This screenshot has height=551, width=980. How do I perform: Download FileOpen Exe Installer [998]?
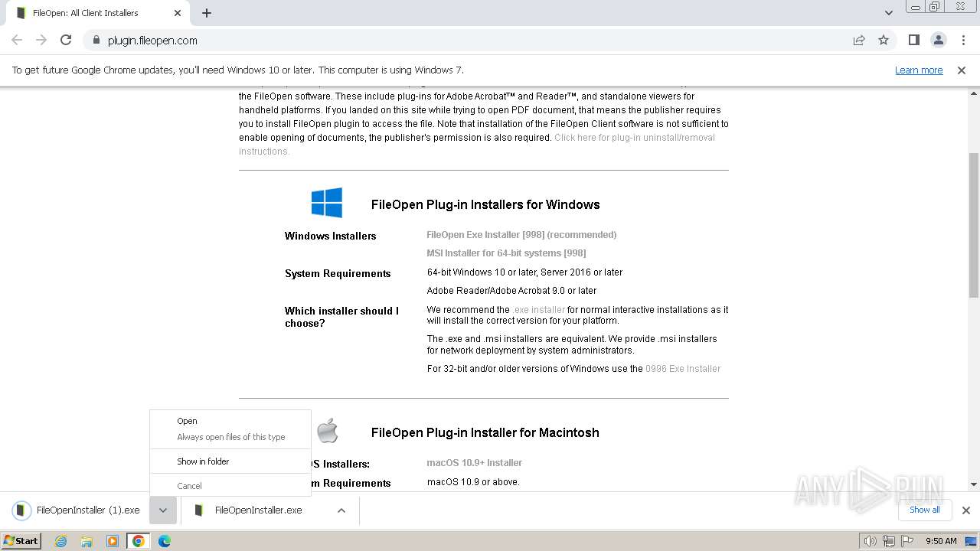coord(521,235)
